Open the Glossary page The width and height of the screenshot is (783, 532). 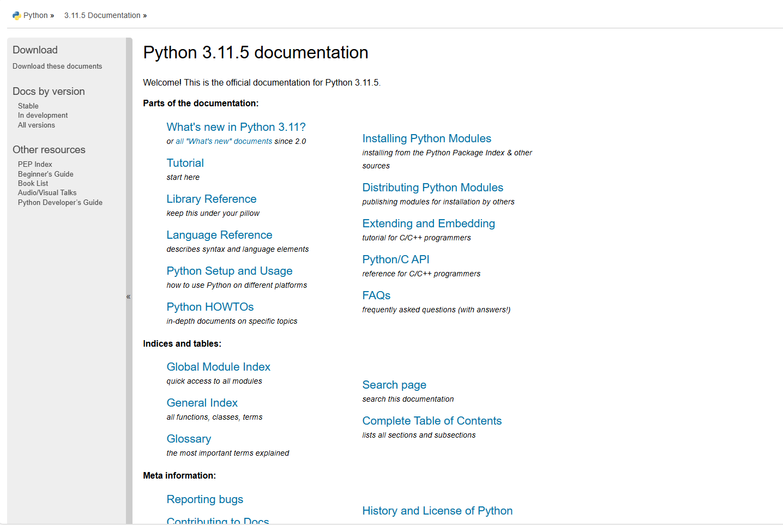[x=189, y=439]
